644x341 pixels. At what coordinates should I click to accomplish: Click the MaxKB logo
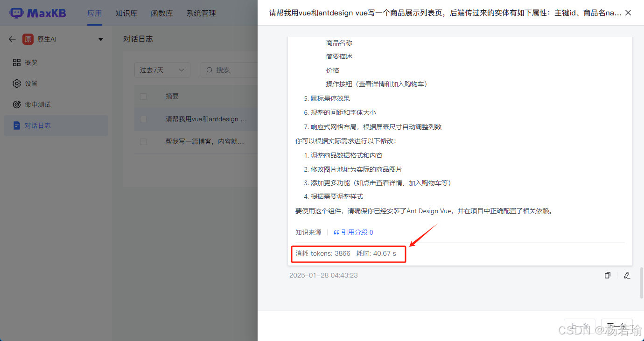point(38,13)
